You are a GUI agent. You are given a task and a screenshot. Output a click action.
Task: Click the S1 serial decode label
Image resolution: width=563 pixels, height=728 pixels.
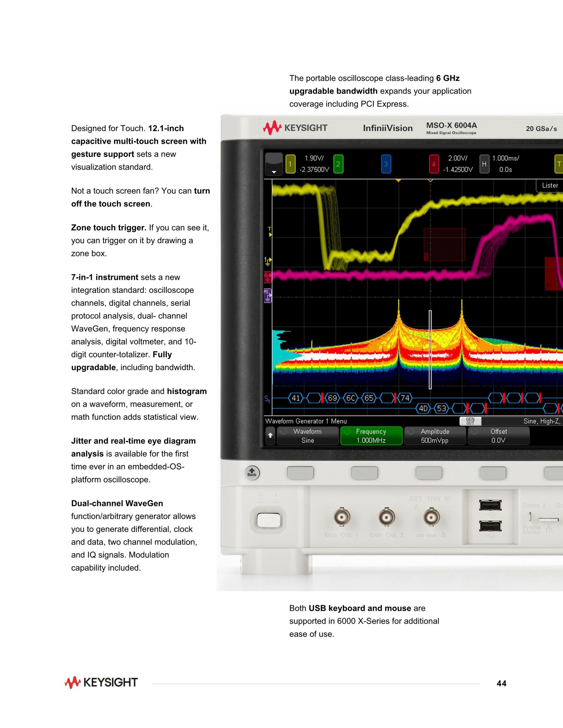click(267, 399)
